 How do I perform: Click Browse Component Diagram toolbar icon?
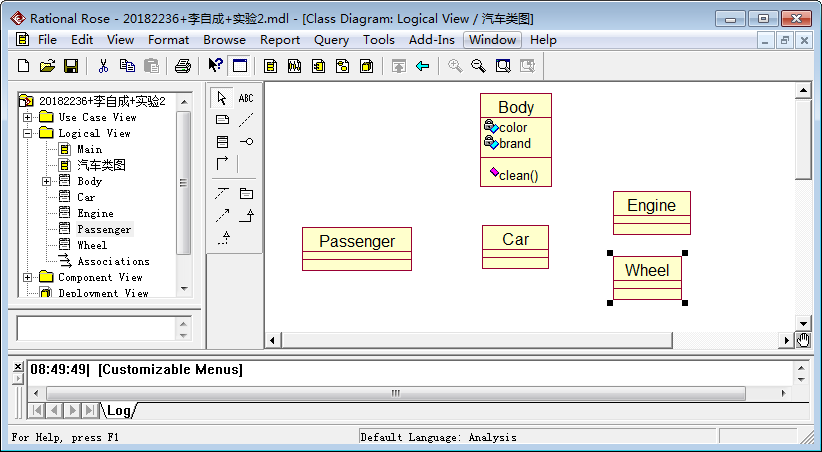[x=319, y=66]
